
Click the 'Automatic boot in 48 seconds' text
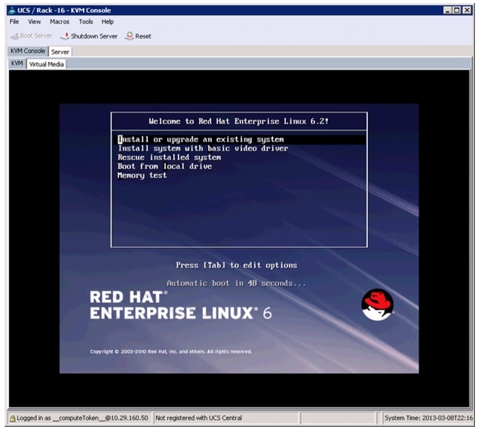(x=236, y=284)
